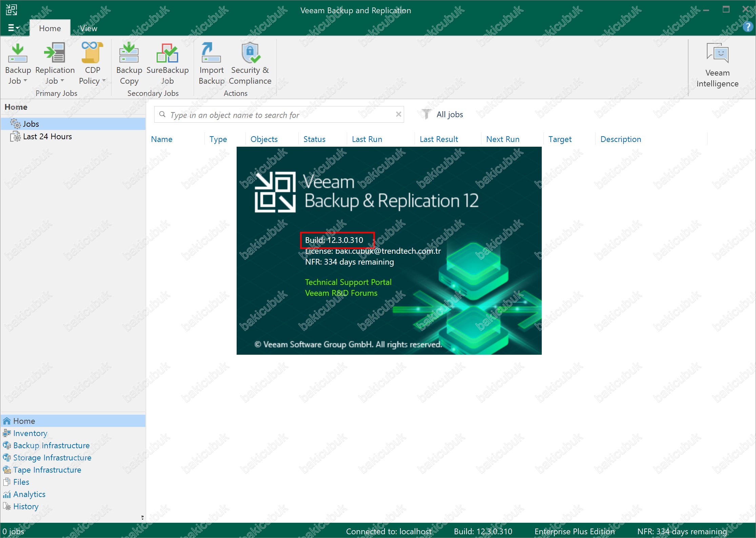This screenshot has width=756, height=538.
Task: Click the license email text on splash
Action: pyautogui.click(x=373, y=251)
